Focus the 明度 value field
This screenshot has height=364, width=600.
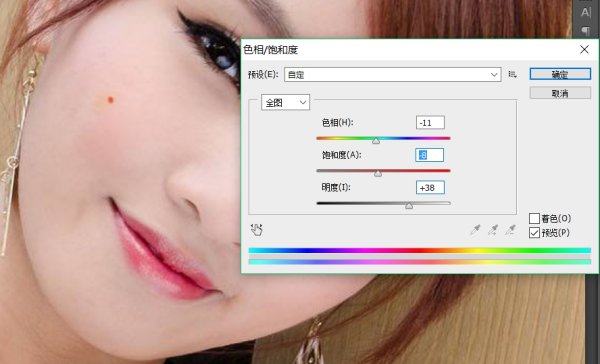430,188
